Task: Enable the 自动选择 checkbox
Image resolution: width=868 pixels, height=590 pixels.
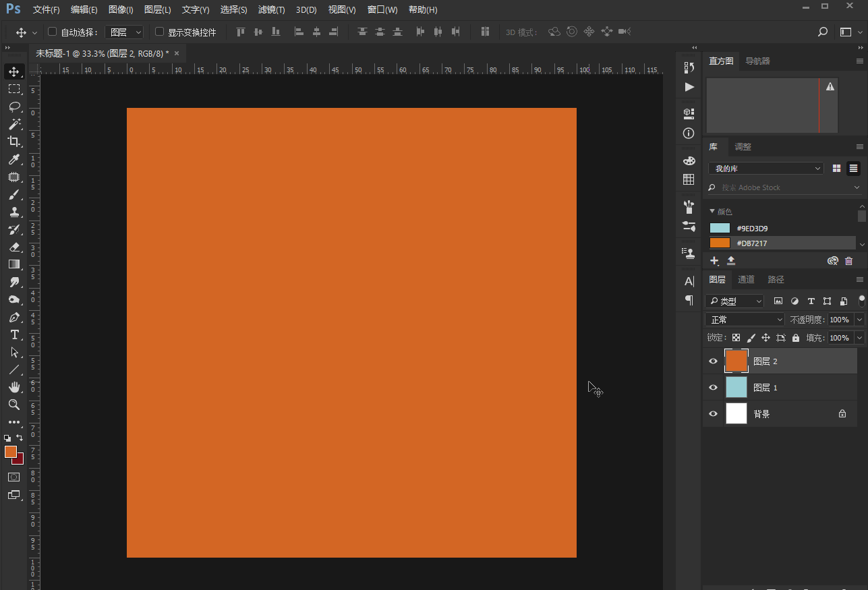Action: tap(52, 32)
